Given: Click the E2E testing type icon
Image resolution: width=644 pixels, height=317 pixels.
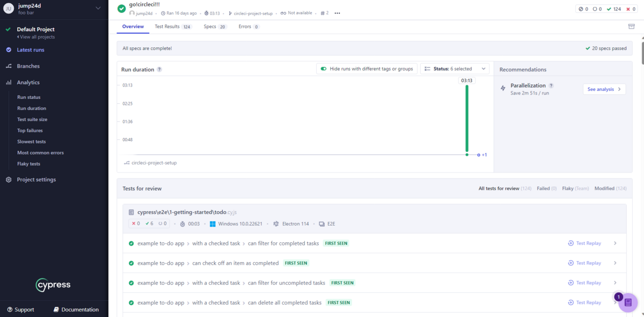Looking at the screenshot, I should (322, 224).
